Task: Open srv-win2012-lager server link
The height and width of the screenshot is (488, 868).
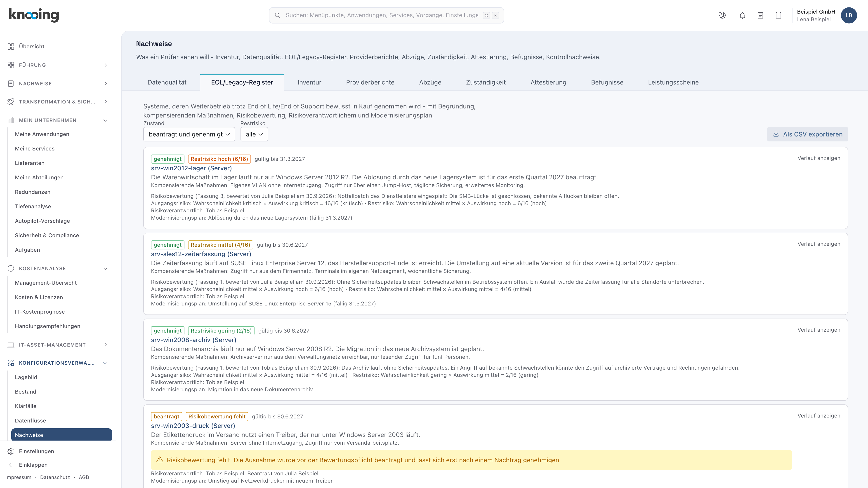Action: click(191, 168)
